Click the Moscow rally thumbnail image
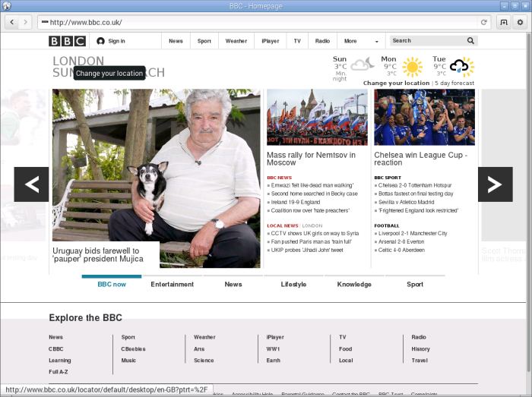Viewport: 532px width, 397px height. pyautogui.click(x=317, y=117)
